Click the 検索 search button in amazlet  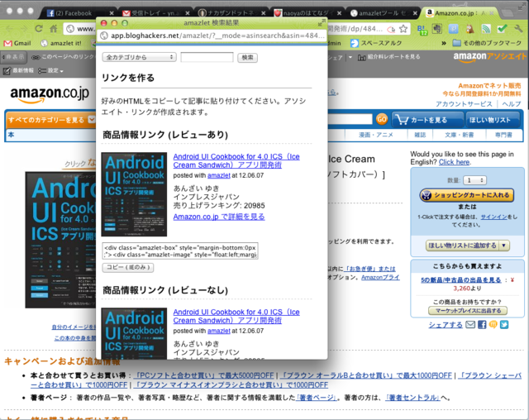[247, 58]
